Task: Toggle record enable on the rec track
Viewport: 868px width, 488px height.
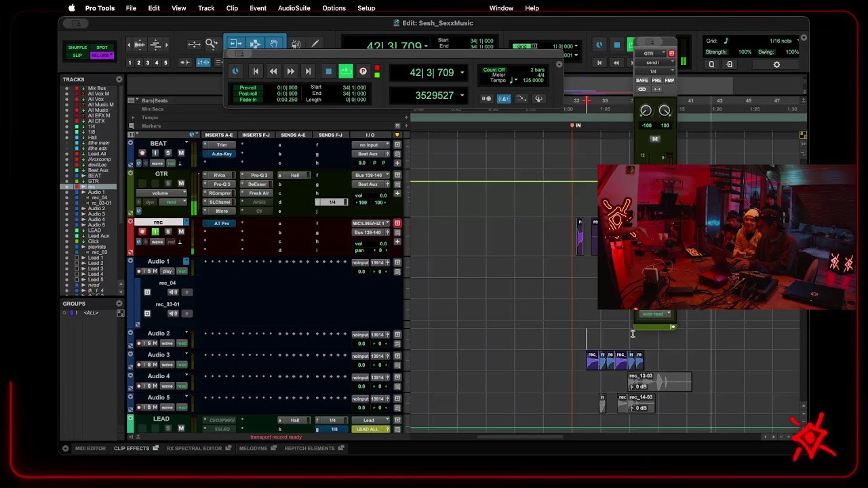Action: click(x=142, y=232)
